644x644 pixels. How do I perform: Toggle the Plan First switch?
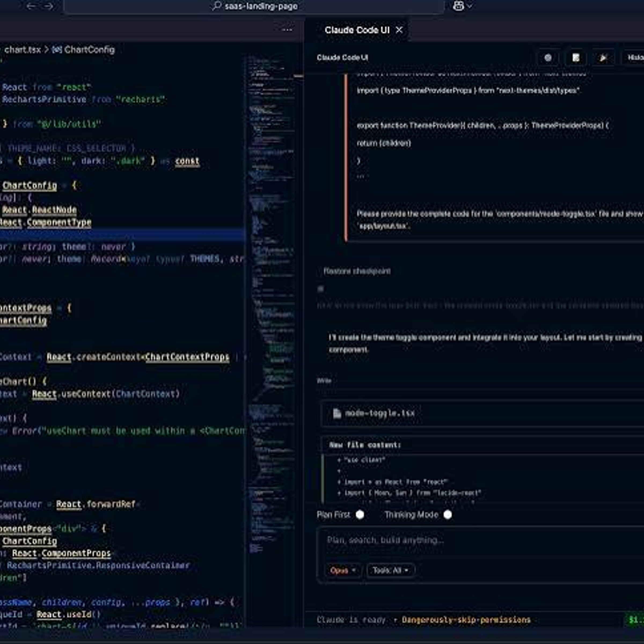point(360,515)
